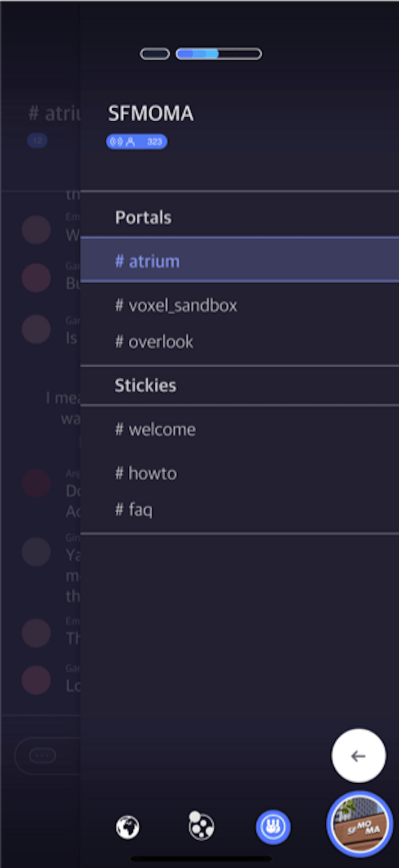Select the # atrium portal
Image resolution: width=399 pixels, height=868 pixels.
coord(239,260)
